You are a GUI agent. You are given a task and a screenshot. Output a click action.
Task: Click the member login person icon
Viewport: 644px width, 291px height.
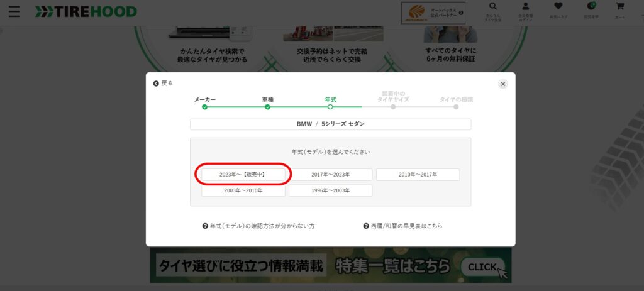coord(525,11)
